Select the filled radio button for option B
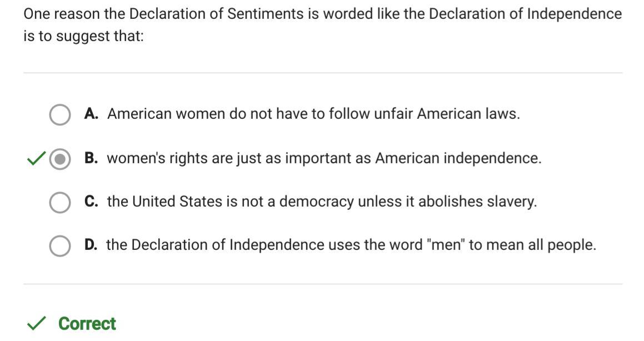The height and width of the screenshot is (341, 644). pos(59,159)
